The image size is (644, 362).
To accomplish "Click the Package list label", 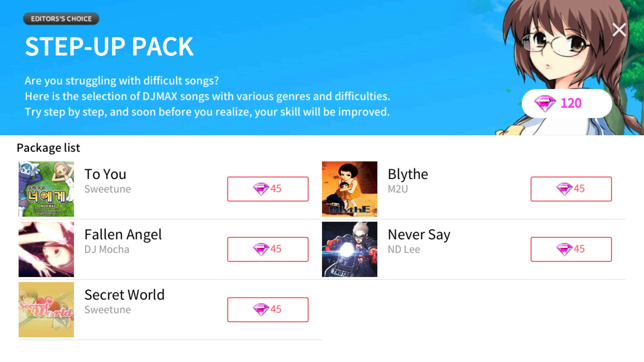I will tap(48, 148).
